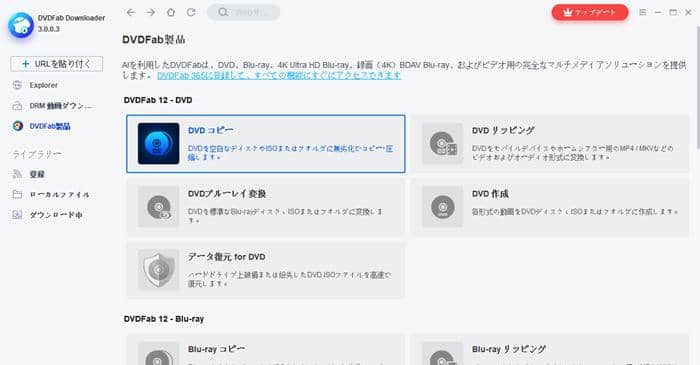Click the データ復元 for DVD shield icon

[x=158, y=270]
